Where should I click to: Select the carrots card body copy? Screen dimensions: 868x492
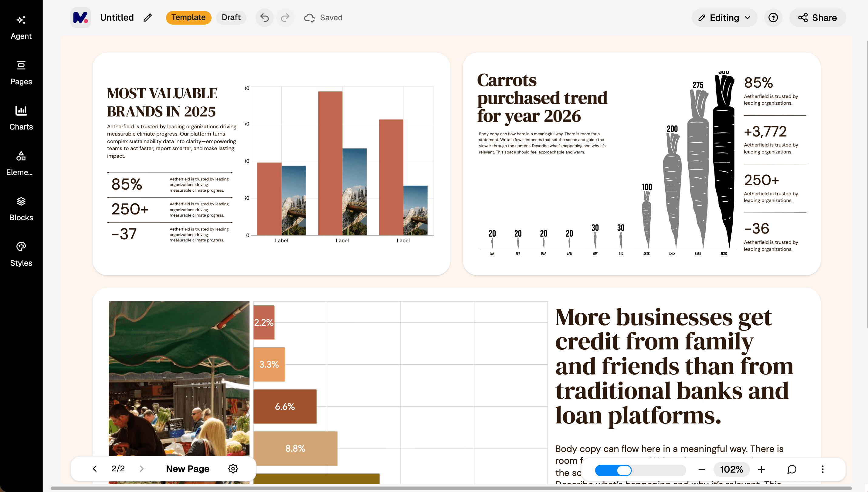[x=542, y=143]
